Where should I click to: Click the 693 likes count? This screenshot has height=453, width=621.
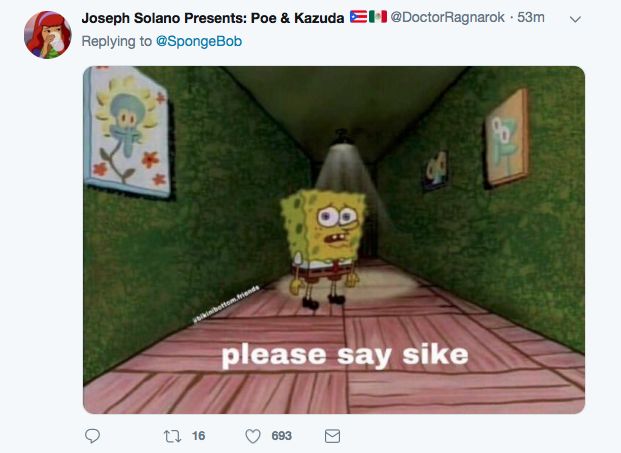pos(282,436)
